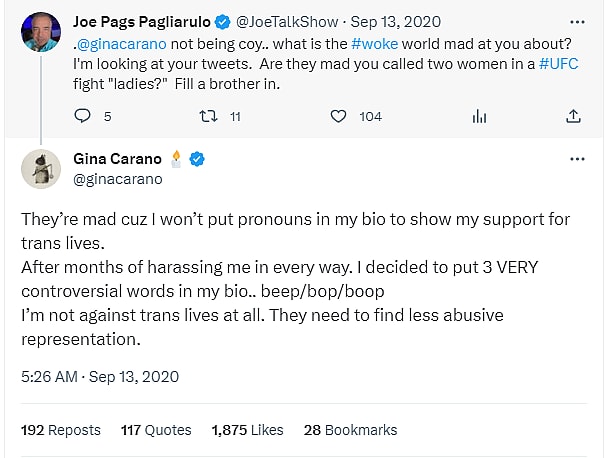Share Joe Pags' tweet using share icon
This screenshot has width=606, height=458.
point(573,116)
